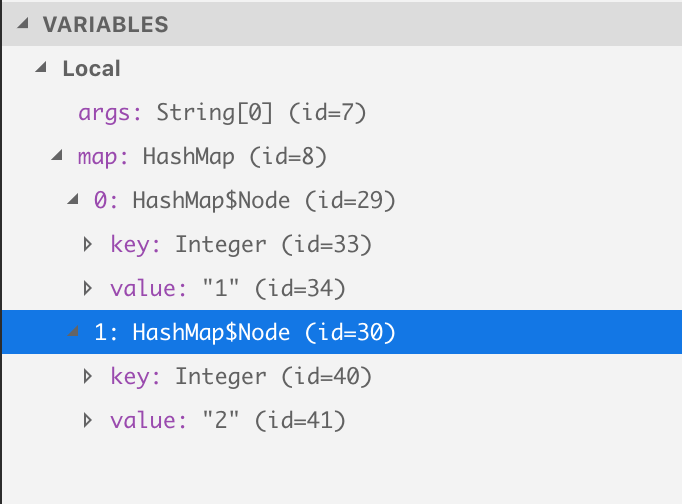
Task: Select the value "1" (id=34) row
Action: click(x=227, y=289)
